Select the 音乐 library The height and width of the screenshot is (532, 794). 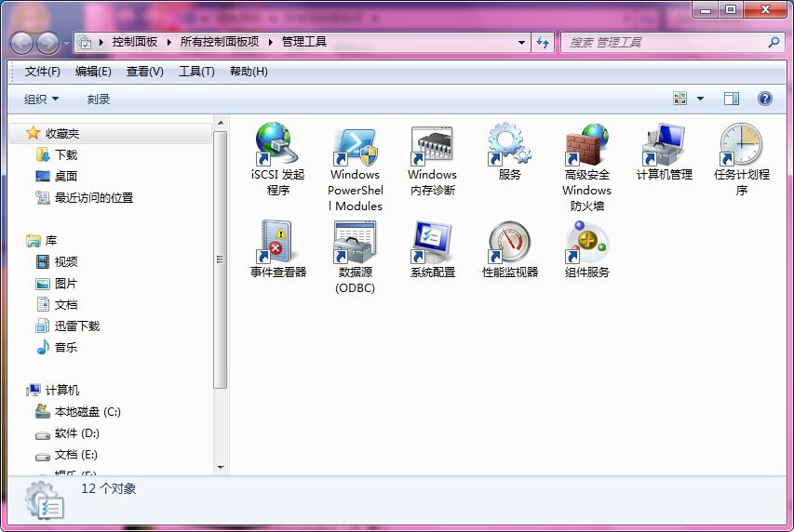pos(57,347)
